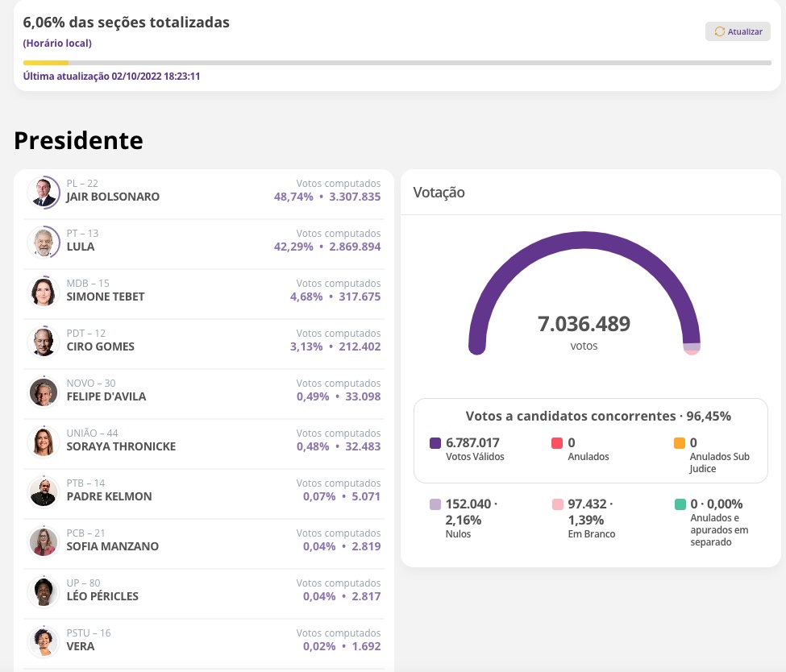The image size is (786, 672).
Task: Click the red Anulados legend swatch
Action: click(557, 443)
